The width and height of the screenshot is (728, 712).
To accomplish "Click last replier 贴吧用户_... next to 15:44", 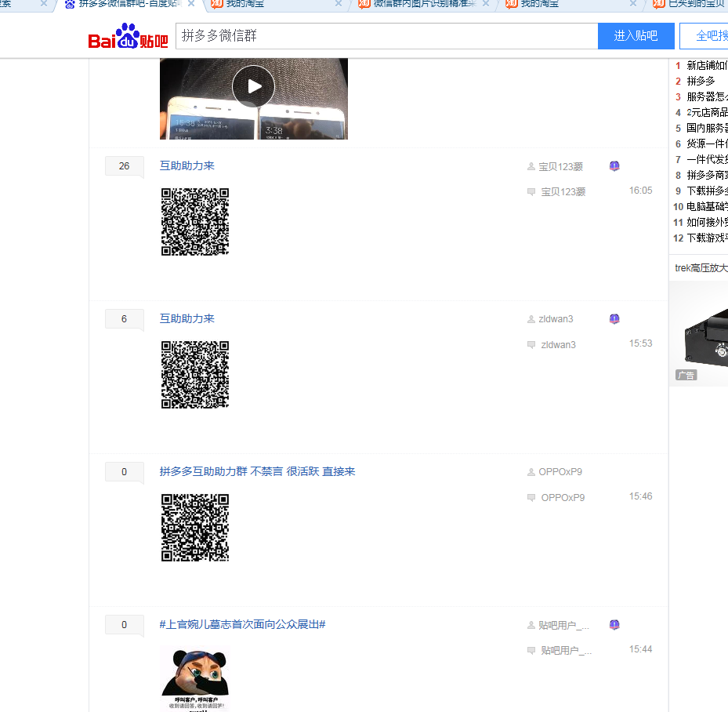I will click(567, 650).
